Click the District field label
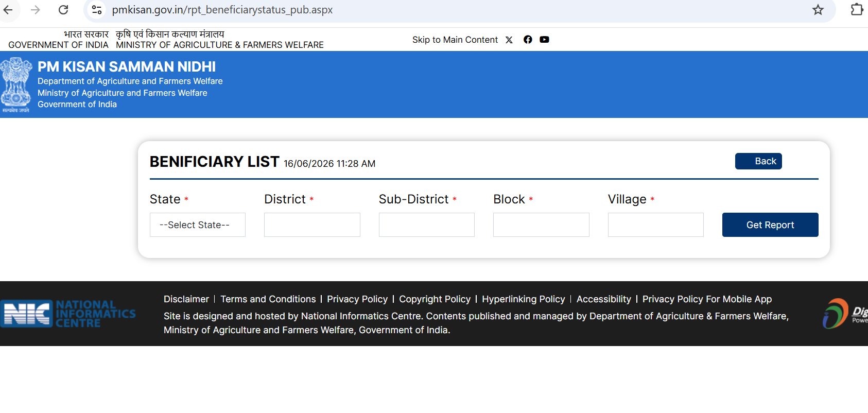Image resolution: width=868 pixels, height=413 pixels. pyautogui.click(x=285, y=199)
